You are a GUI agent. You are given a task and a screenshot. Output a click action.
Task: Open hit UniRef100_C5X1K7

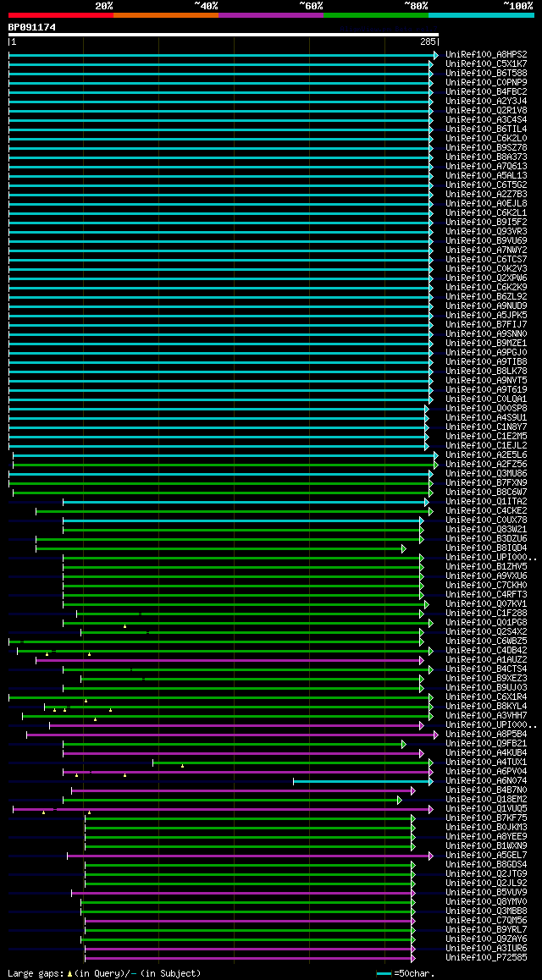tap(486, 64)
